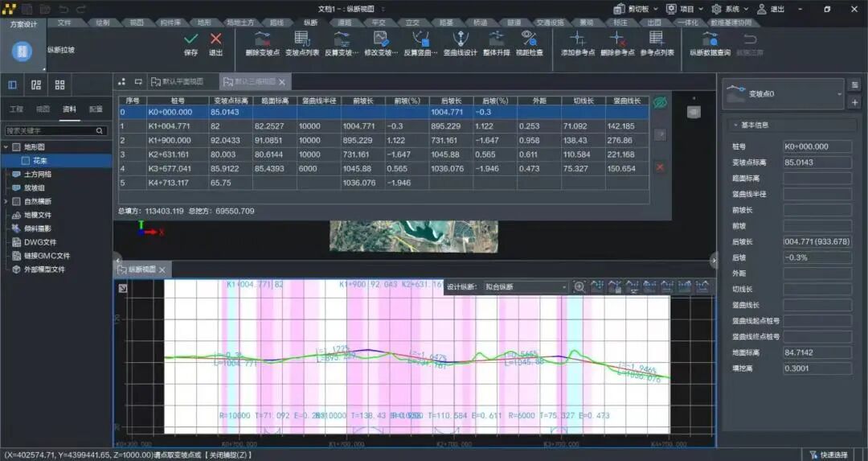Collapse left panel with the arrow handle

[x=117, y=260]
